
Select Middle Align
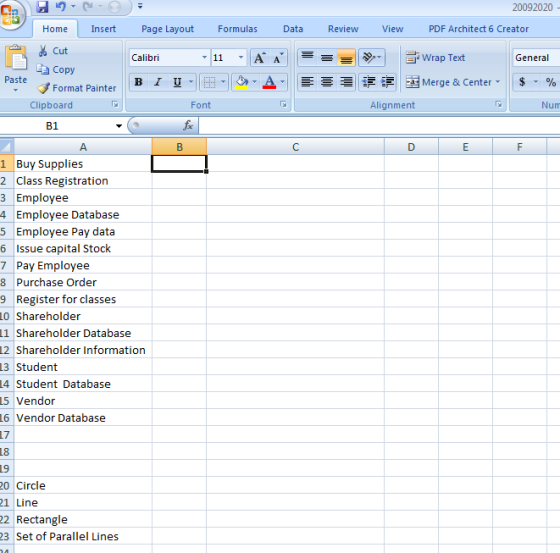coord(327,58)
